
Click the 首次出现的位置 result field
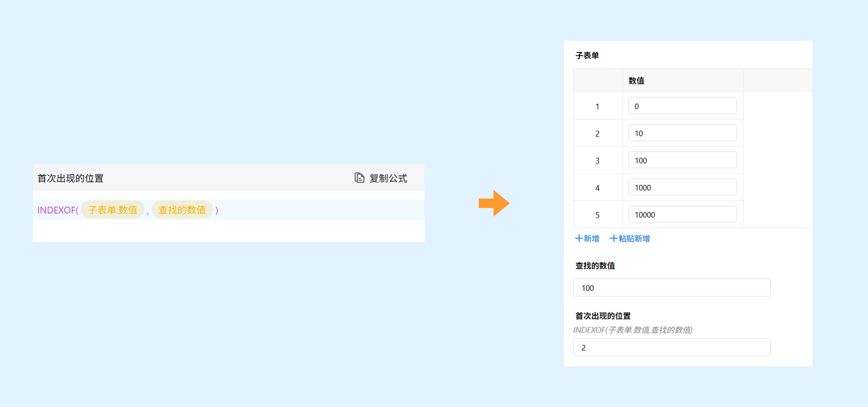tap(672, 347)
